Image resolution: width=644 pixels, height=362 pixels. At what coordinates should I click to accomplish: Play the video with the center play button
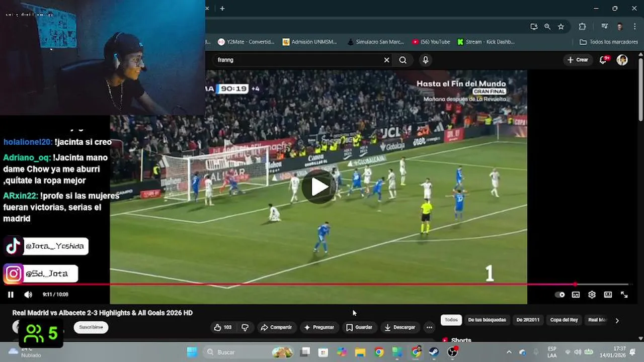319,187
